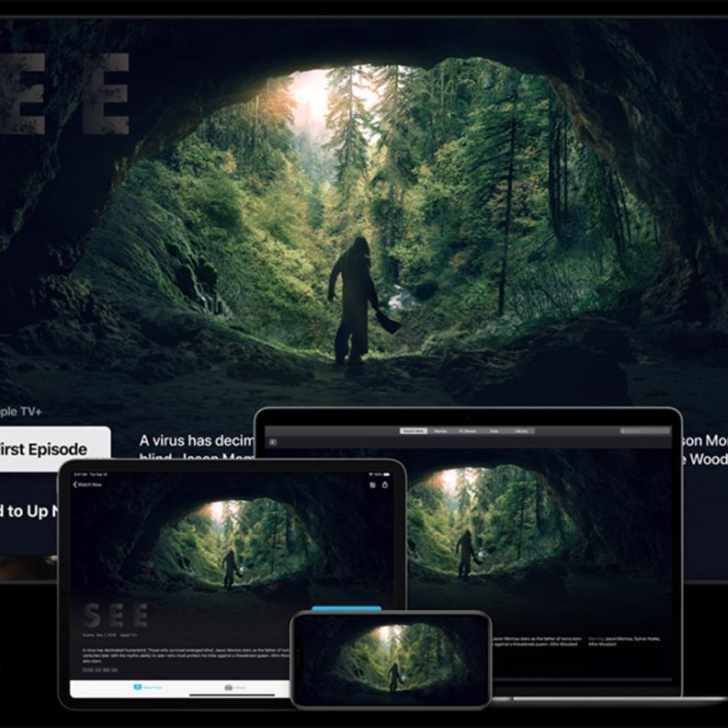Click the SEE show description on TV

[193, 449]
